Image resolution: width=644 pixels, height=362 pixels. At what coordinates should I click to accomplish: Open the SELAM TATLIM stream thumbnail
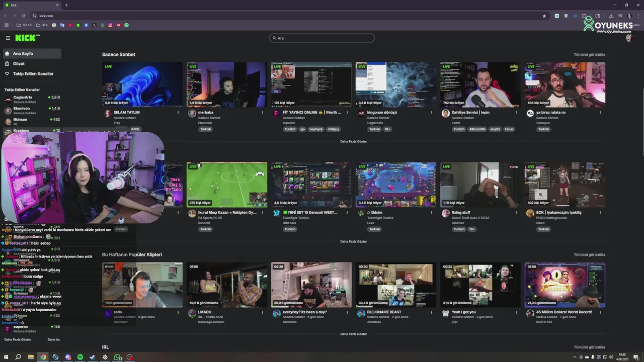tap(142, 84)
